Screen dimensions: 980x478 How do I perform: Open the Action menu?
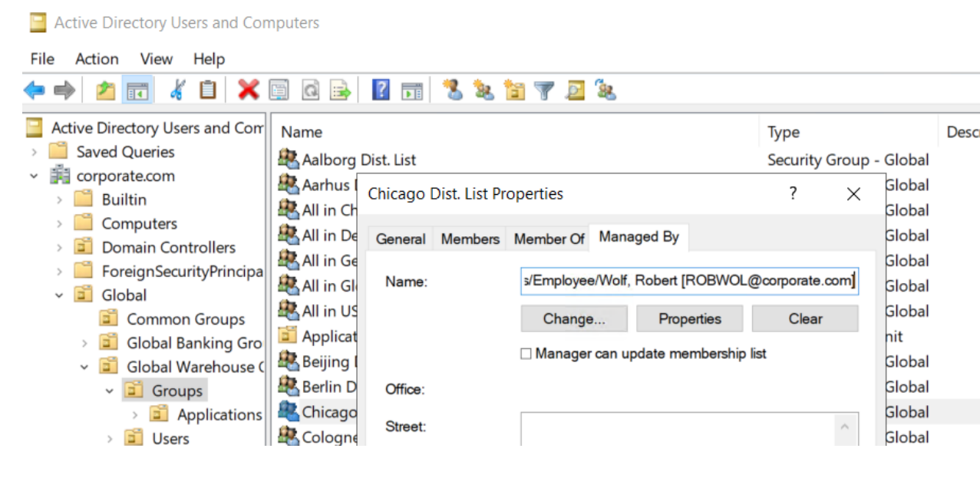pos(97,59)
